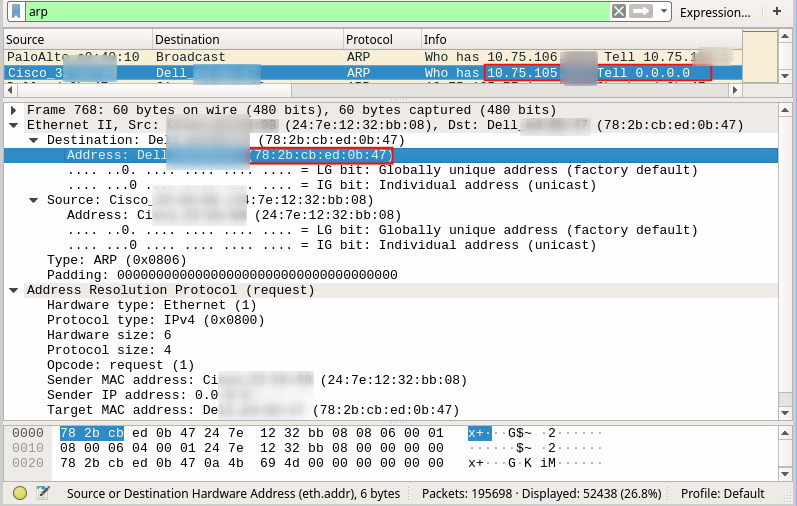Click the Profile: Default status entry

pos(722,493)
